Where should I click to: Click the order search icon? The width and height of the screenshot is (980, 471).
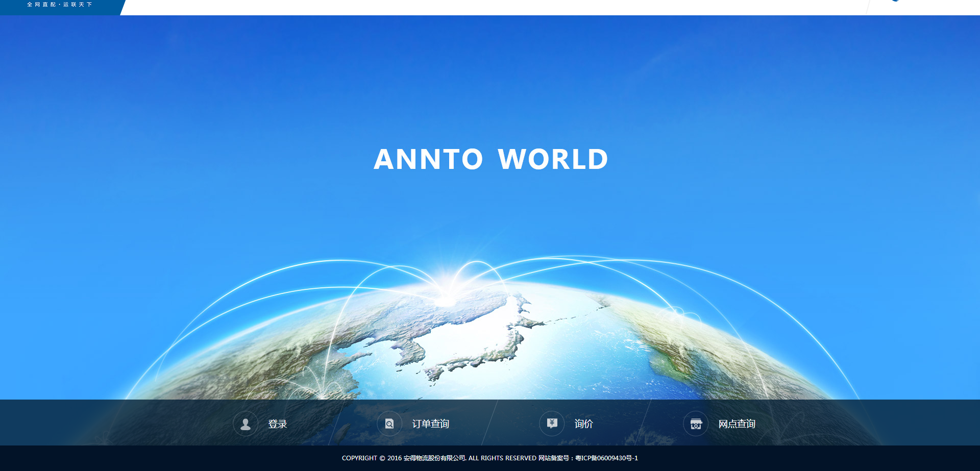389,424
